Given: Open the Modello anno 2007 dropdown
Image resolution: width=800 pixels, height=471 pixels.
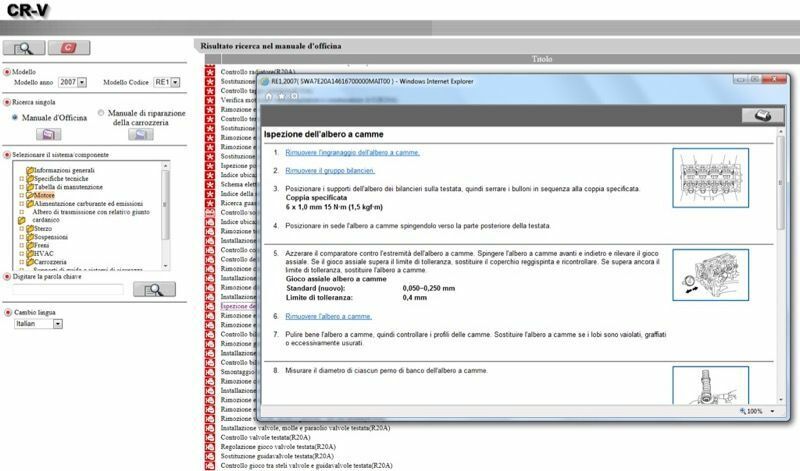Looking at the screenshot, I should coord(82,82).
